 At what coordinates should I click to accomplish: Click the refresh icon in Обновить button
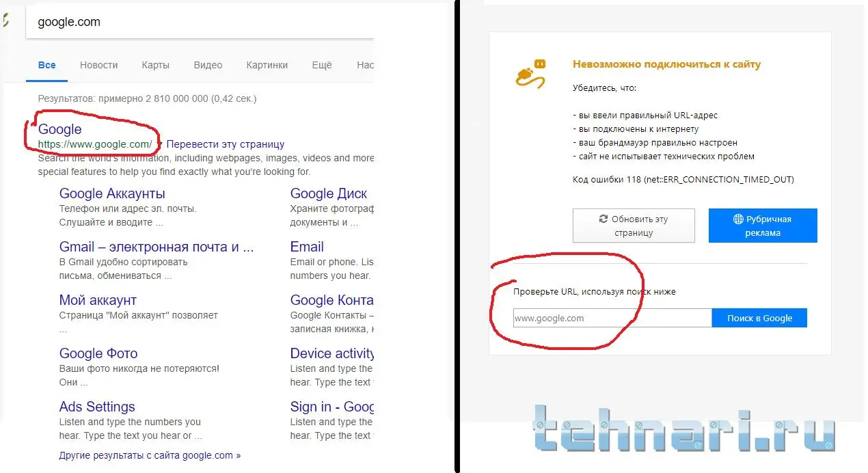[603, 219]
